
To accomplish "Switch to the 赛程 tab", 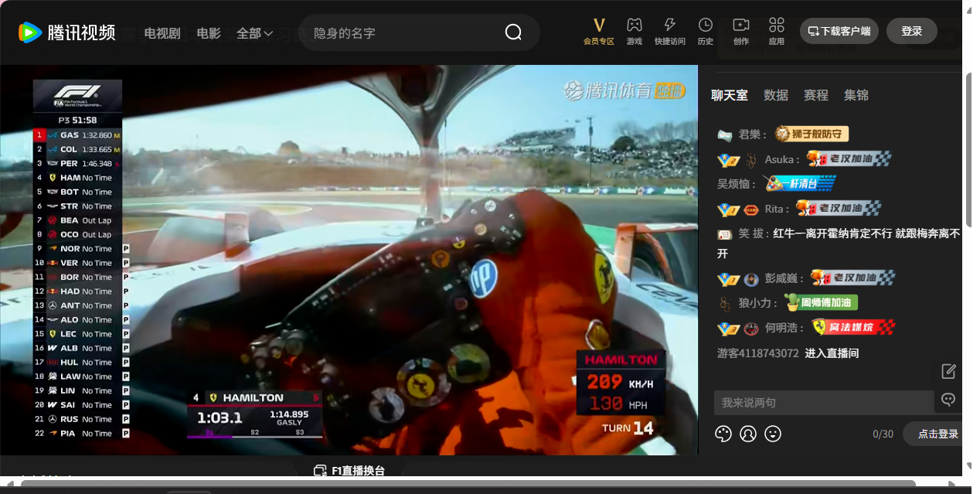I will [x=815, y=95].
